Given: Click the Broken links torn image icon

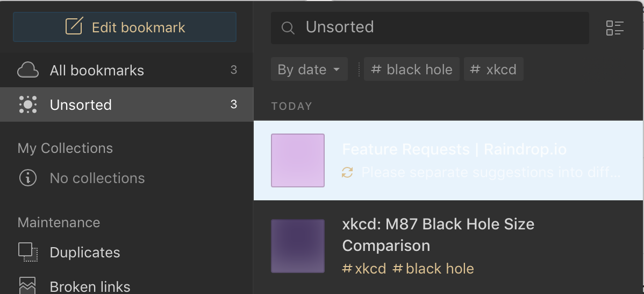Looking at the screenshot, I should (27, 286).
